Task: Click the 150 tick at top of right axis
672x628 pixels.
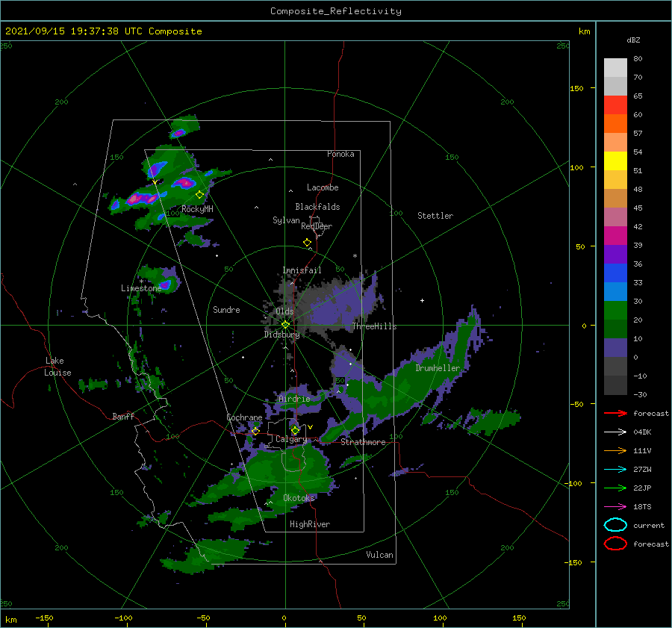Action: point(576,88)
